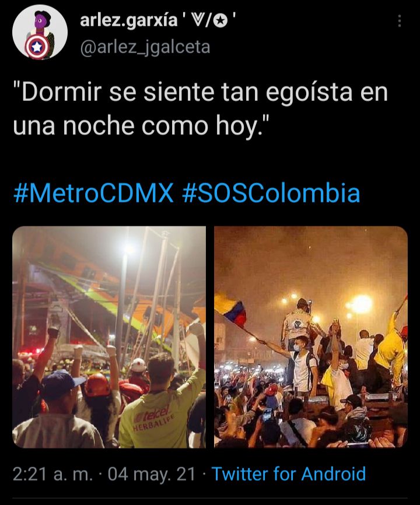Image resolution: width=420 pixels, height=505 pixels.
Task: Open the #SOSColombia hashtag
Action: (x=271, y=193)
